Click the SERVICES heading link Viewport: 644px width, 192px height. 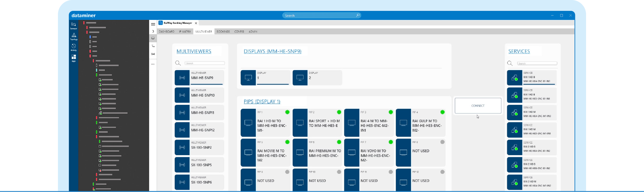coord(519,51)
